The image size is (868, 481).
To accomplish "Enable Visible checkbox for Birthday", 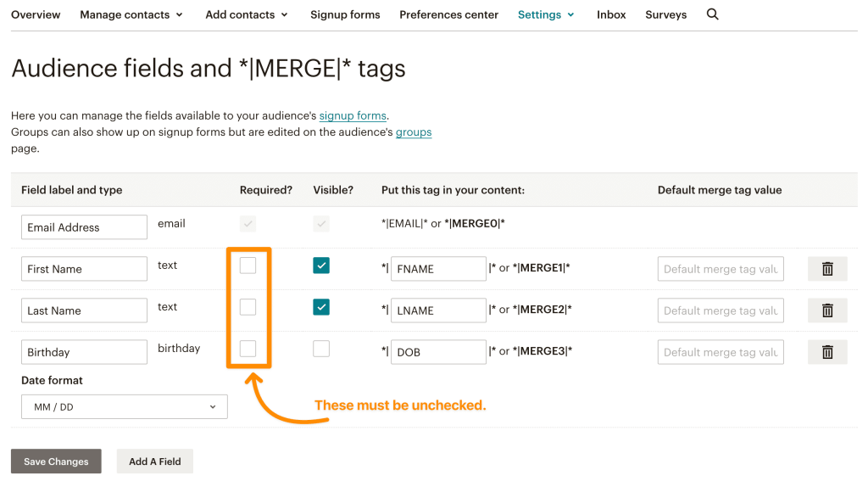I will pos(321,349).
